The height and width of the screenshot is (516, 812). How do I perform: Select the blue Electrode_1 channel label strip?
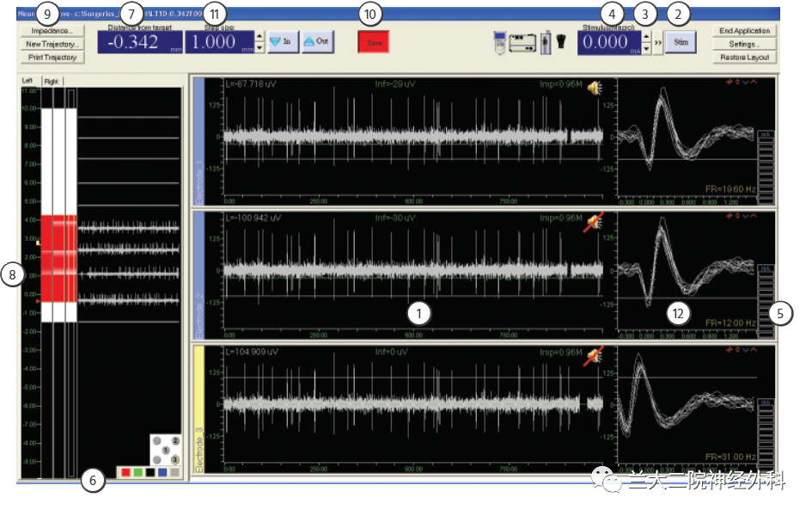[199, 141]
